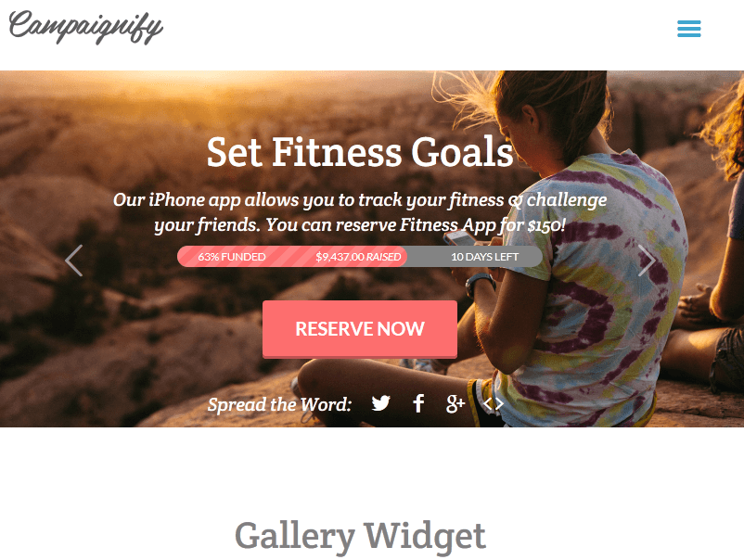744x560 pixels.
Task: Open the hamburger menu icon
Action: 689,29
